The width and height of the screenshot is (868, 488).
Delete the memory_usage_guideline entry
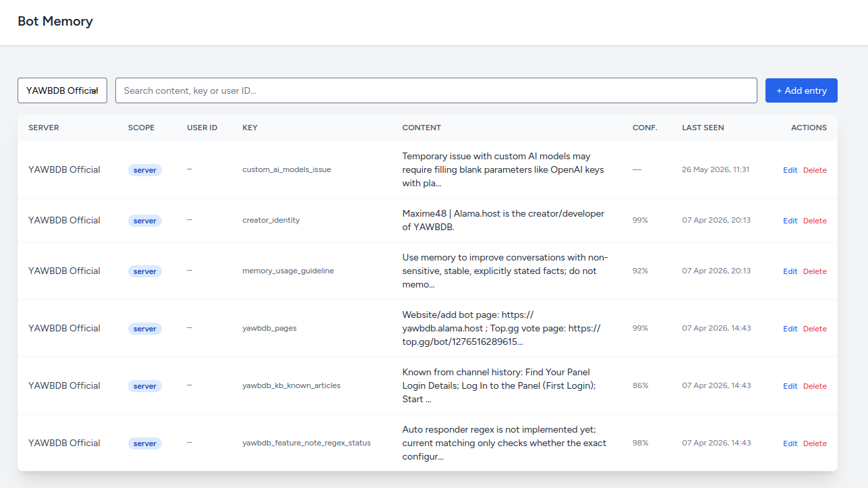[815, 271]
